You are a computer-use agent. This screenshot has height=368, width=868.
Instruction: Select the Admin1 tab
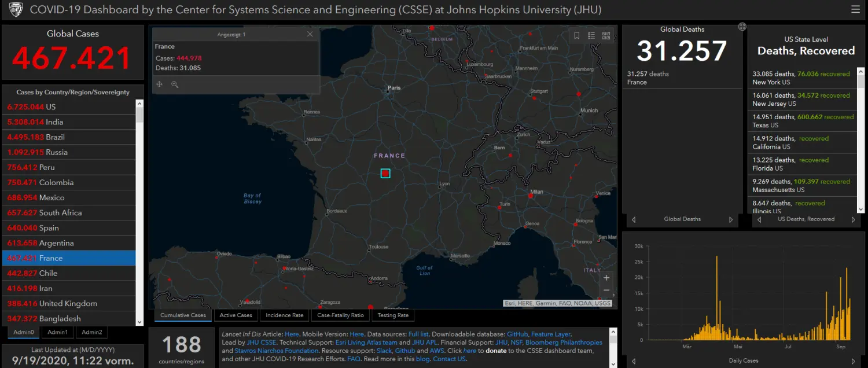pos(57,332)
